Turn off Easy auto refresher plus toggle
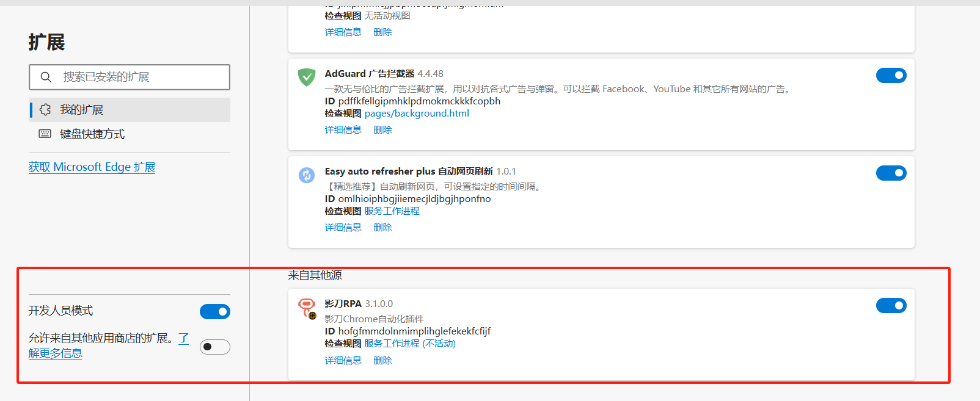The width and height of the screenshot is (980, 401). coord(891,173)
